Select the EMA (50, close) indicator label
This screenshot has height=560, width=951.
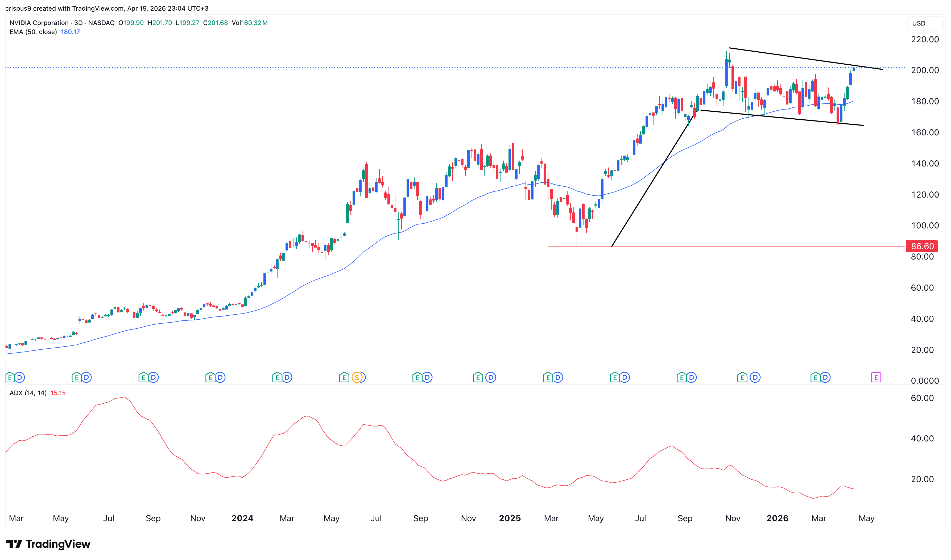point(33,32)
